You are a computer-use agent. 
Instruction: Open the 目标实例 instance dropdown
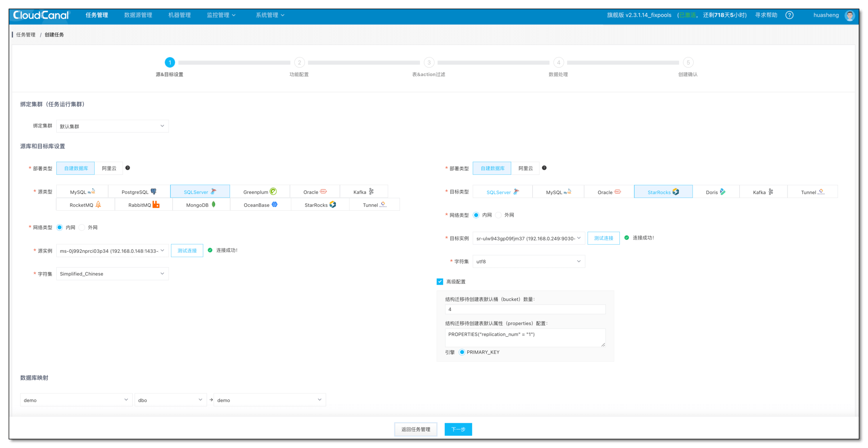pos(529,238)
